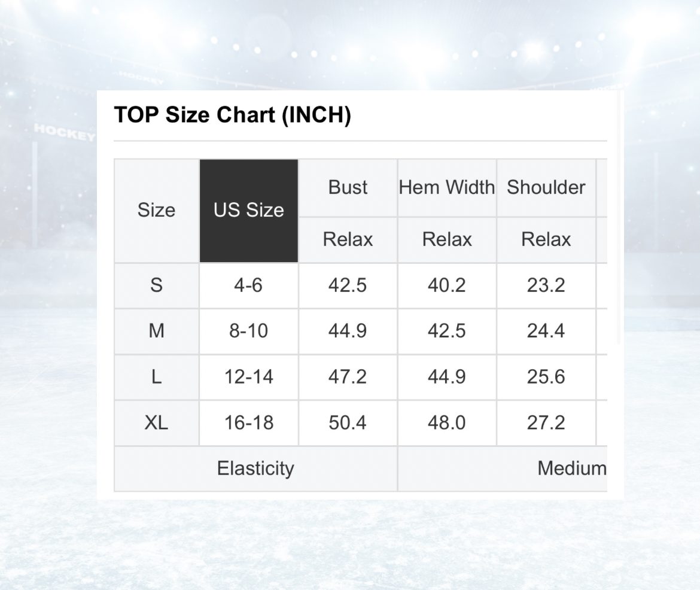Select the Shoulder column header
Viewport: 700px width, 590px height.
(x=546, y=187)
